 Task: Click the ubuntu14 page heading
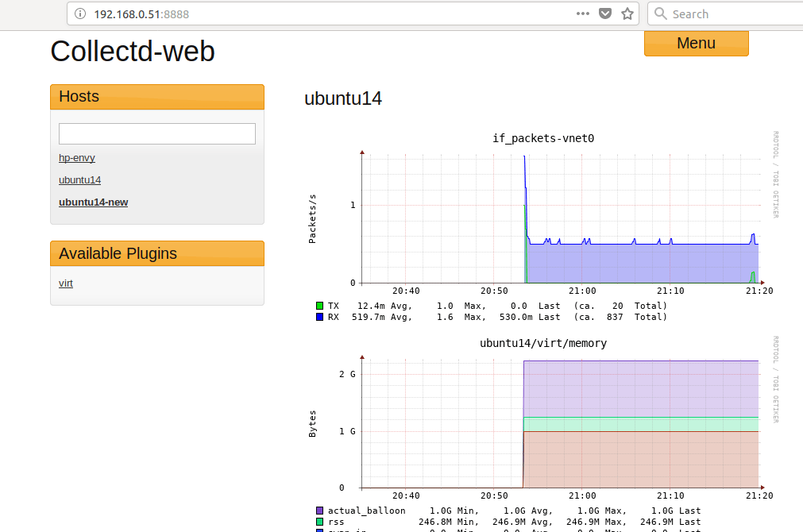pos(343,98)
